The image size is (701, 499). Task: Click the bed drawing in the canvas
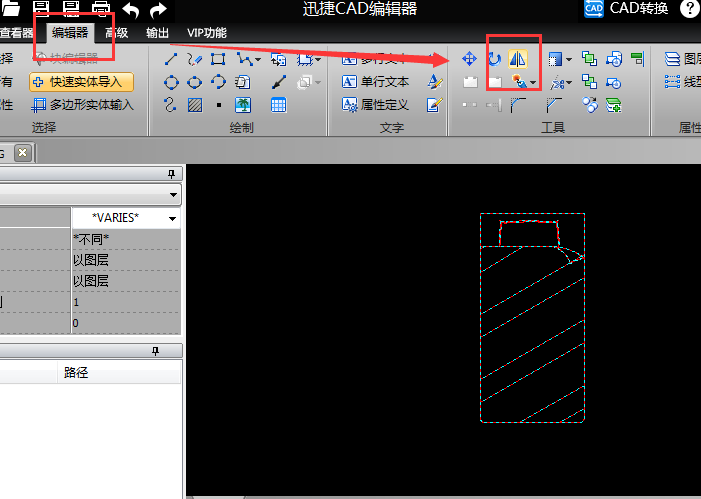tap(532, 318)
